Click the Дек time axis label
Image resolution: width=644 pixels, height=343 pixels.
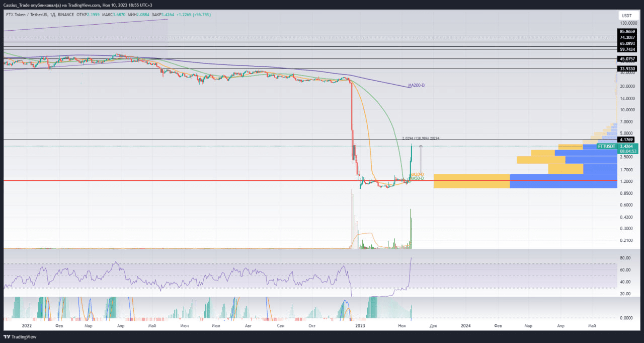point(433,326)
